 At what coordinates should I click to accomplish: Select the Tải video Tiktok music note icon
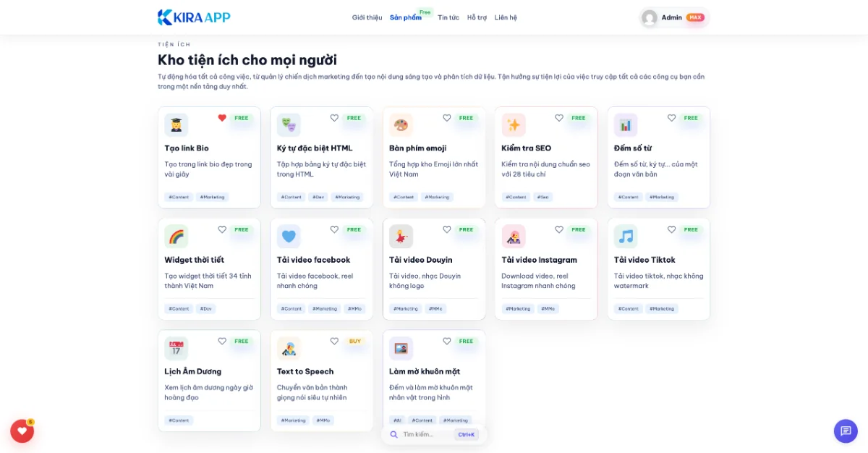625,235
